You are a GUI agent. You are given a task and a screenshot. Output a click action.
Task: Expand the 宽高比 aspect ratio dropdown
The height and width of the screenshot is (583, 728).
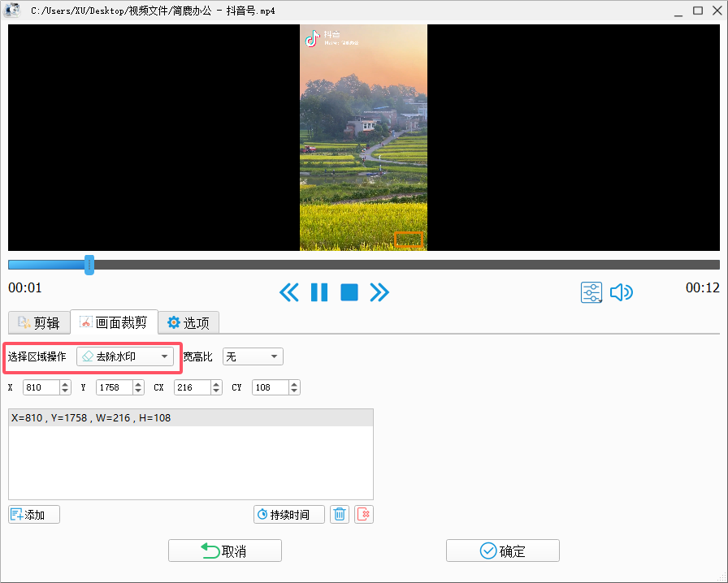click(x=253, y=356)
